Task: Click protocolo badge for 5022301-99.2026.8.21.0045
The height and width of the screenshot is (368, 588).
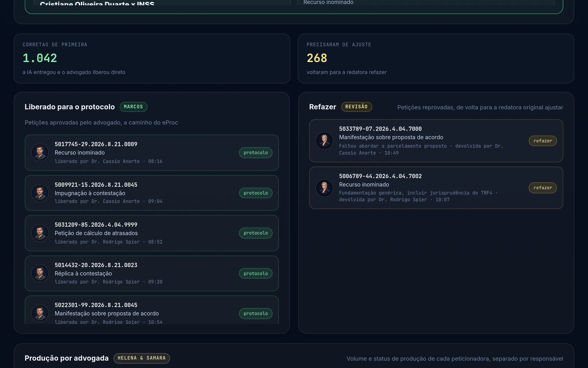Action: tap(256, 314)
